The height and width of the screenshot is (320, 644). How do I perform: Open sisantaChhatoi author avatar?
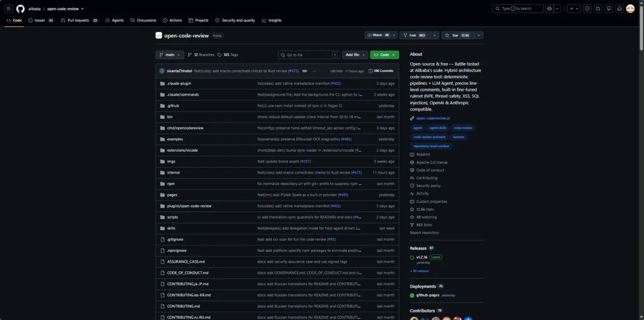(x=162, y=70)
